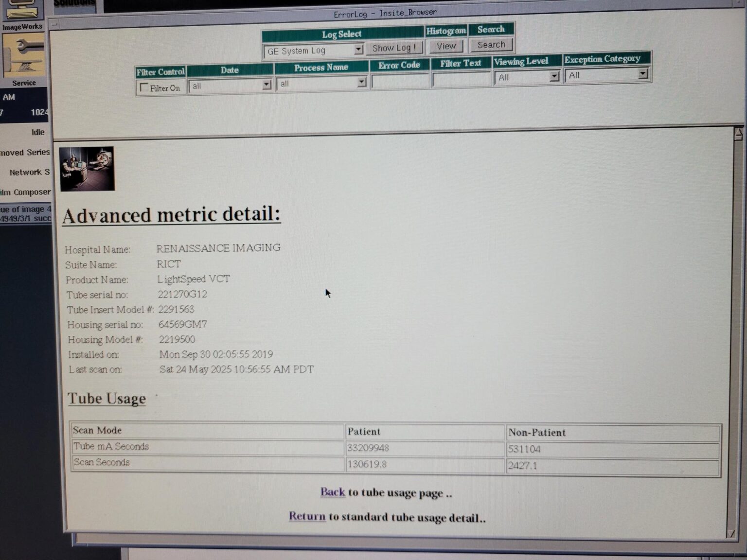747x560 pixels.
Task: Open the Process Name dropdown
Action: click(361, 82)
